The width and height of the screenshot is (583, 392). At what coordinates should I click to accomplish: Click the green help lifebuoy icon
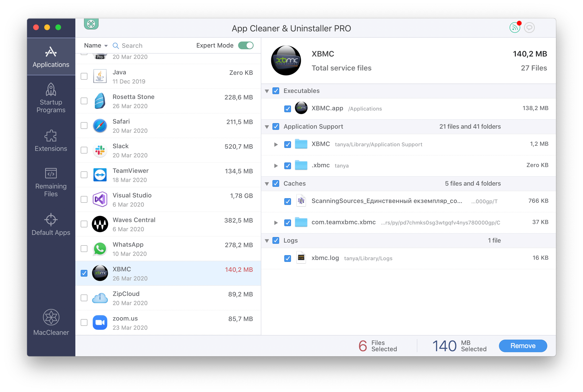point(91,24)
